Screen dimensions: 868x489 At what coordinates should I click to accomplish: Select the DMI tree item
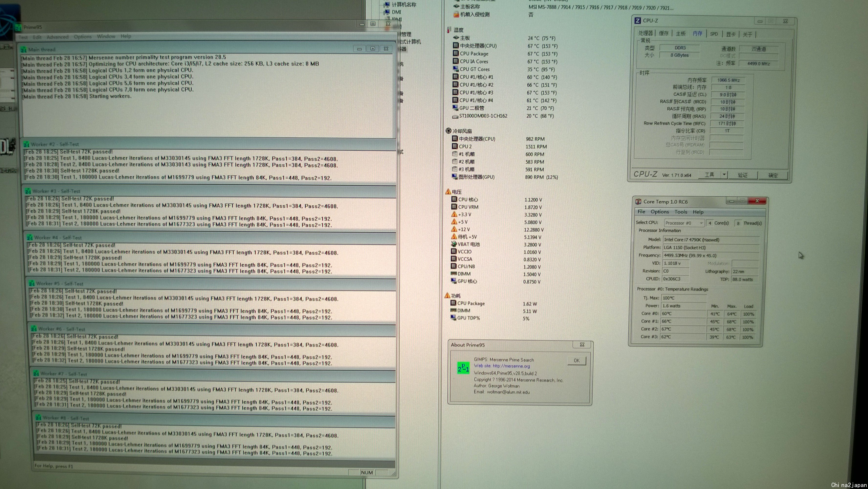(396, 12)
